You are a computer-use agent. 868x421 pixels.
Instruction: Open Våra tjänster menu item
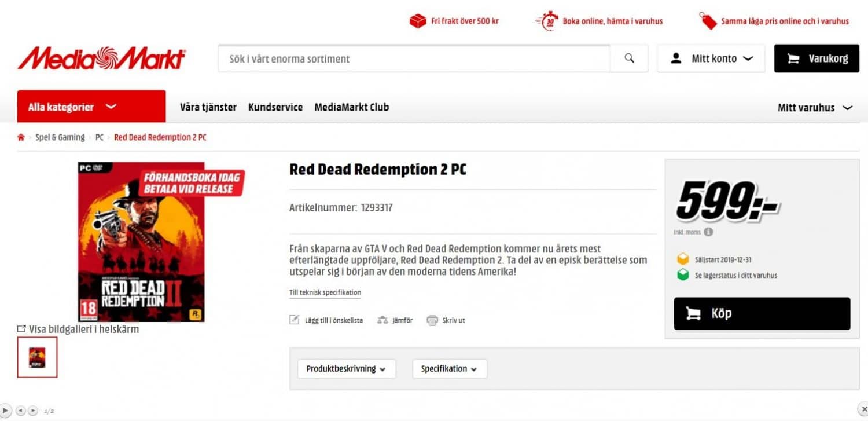pos(208,107)
